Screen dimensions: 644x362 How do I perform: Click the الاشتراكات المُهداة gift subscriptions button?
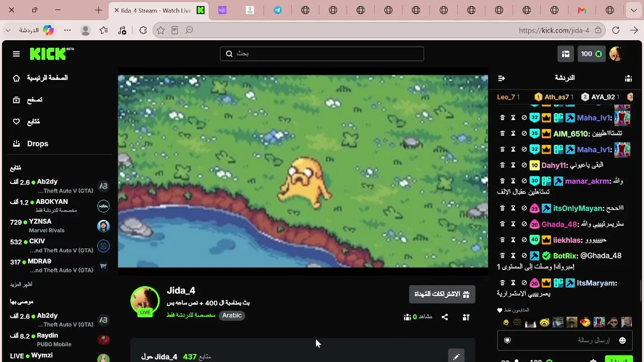coord(442,294)
